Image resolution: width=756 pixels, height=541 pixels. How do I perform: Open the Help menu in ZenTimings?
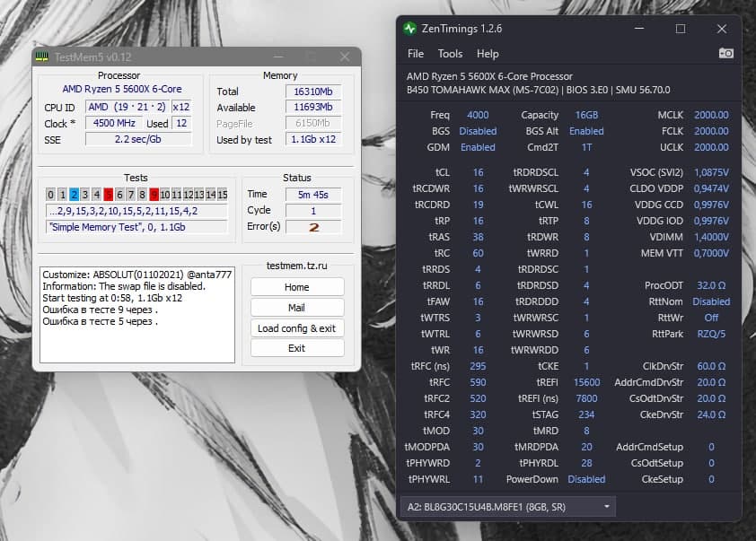click(x=488, y=54)
